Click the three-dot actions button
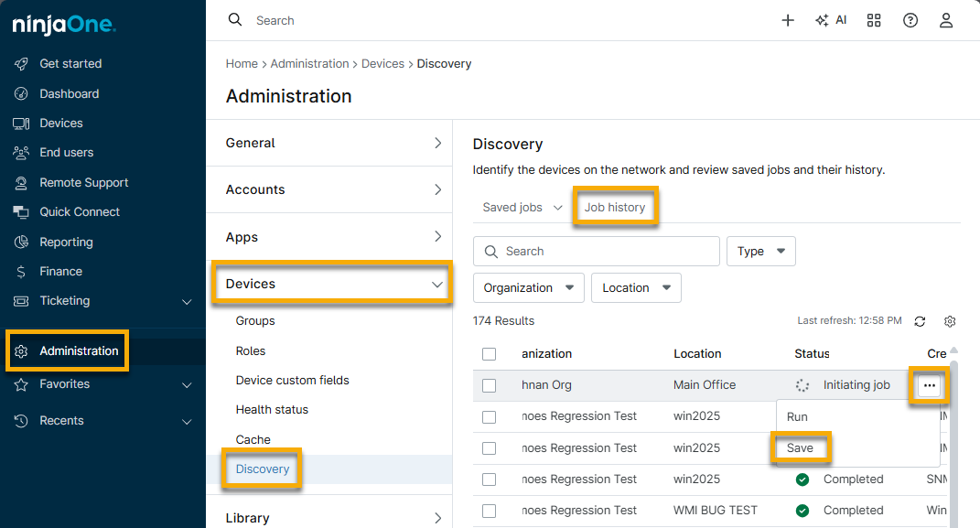 click(x=930, y=385)
